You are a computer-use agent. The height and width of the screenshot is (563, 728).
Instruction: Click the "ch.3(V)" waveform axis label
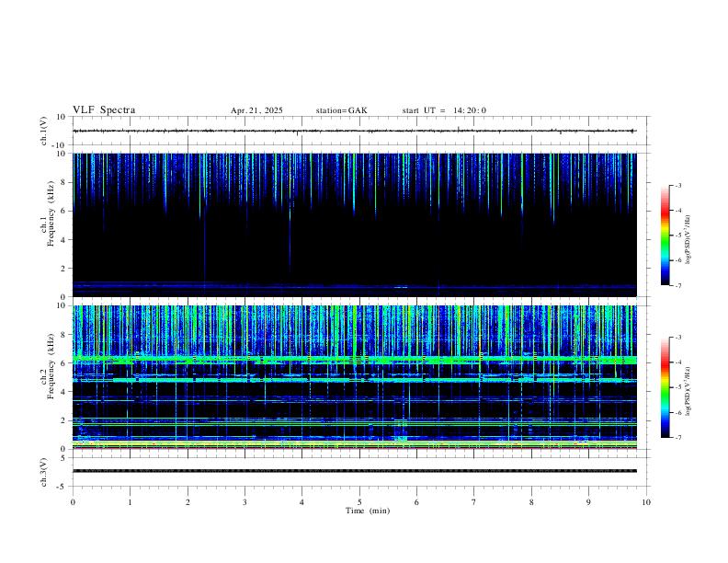[43, 472]
